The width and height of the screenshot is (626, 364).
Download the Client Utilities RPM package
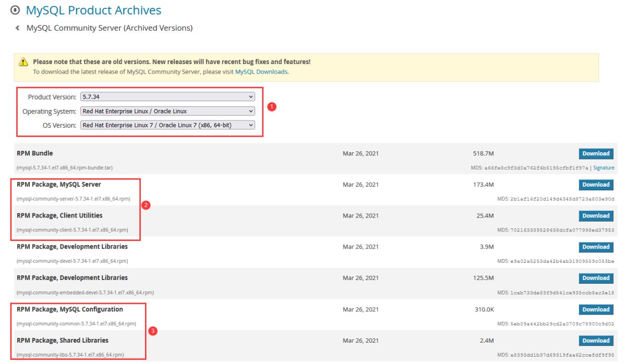596,216
